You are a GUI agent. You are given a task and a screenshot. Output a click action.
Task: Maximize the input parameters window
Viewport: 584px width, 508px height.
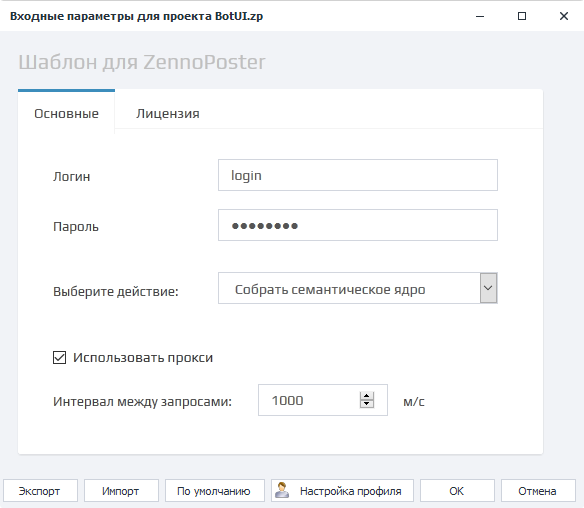point(522,16)
